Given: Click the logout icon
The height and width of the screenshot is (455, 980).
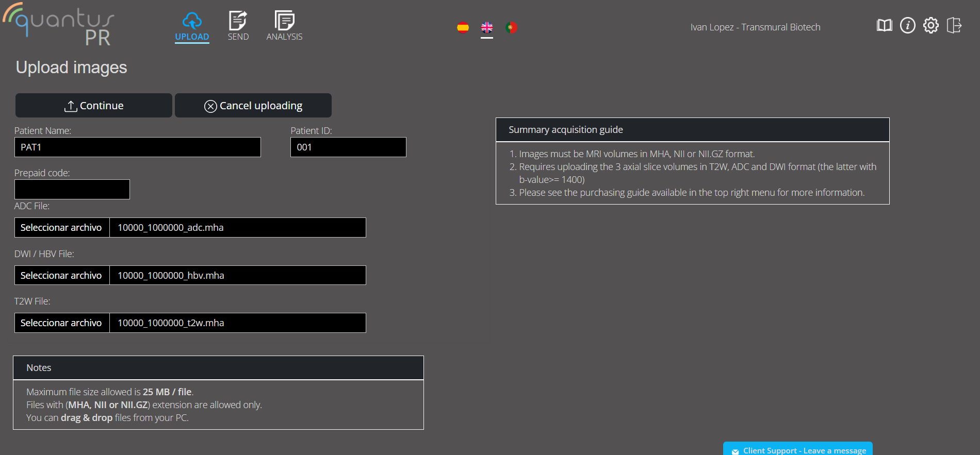Looking at the screenshot, I should pos(954,25).
